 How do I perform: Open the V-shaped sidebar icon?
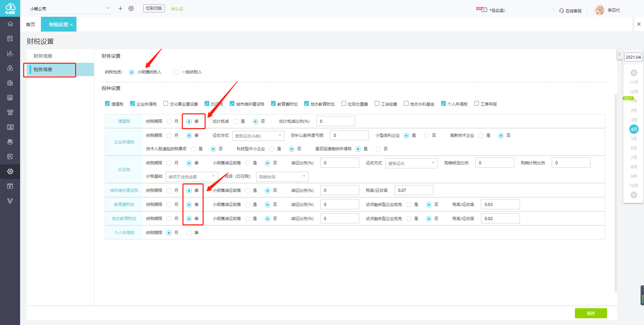pyautogui.click(x=10, y=201)
